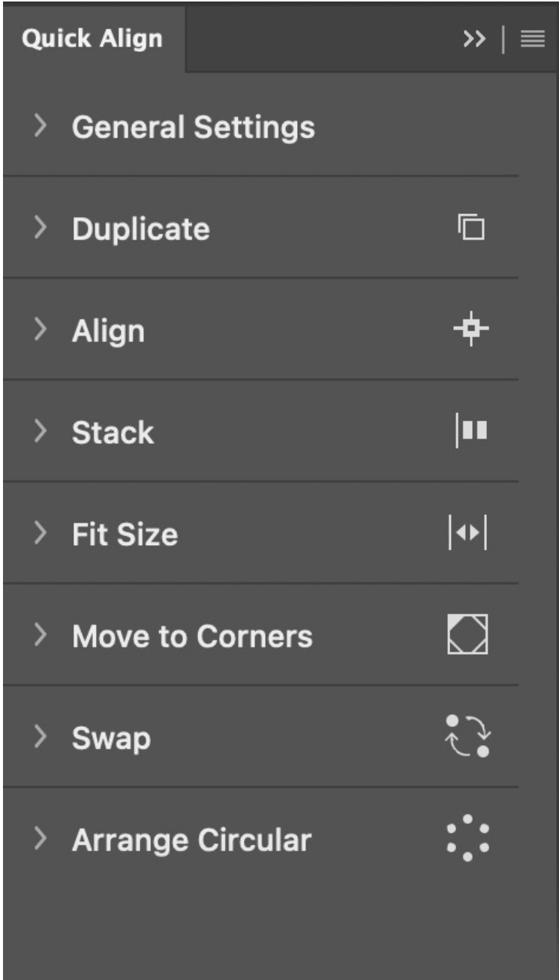Expand the Move to Corners chevron
Screen dimensions: 559x980
[x=41, y=636]
